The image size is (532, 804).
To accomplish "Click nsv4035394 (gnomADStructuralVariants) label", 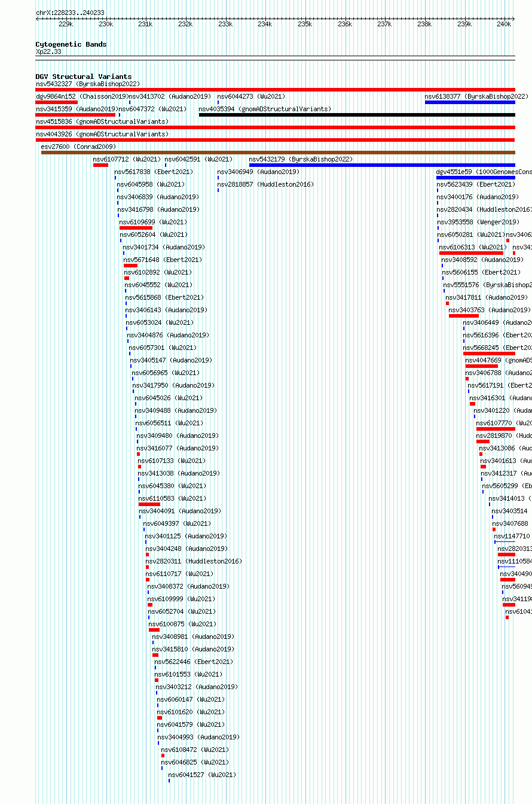I will click(x=265, y=109).
